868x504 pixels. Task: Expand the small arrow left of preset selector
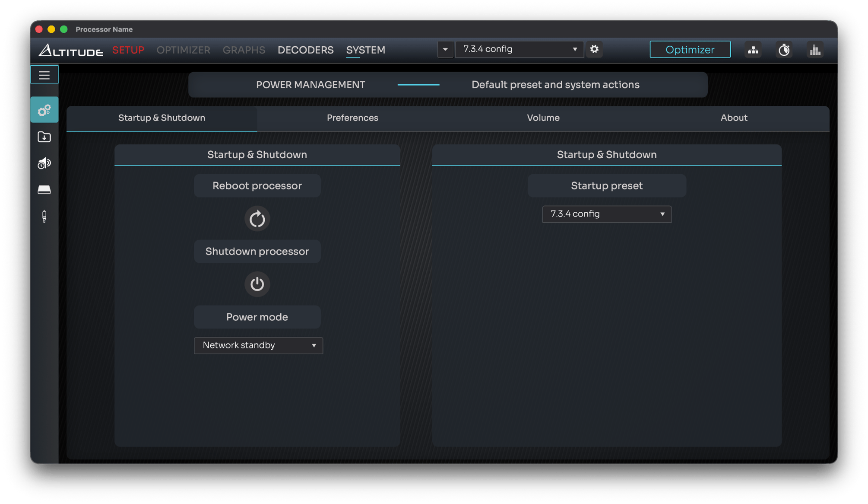pos(445,49)
